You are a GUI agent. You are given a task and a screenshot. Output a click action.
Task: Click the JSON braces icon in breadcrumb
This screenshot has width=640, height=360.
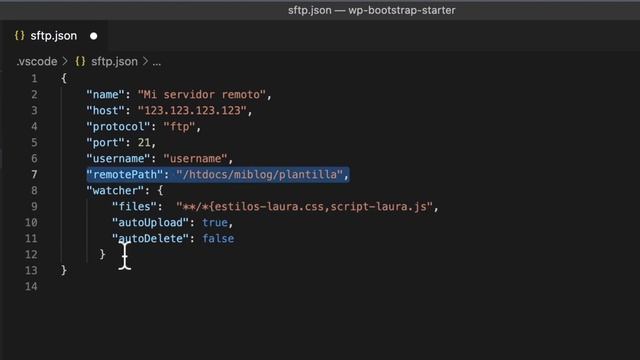(80, 62)
